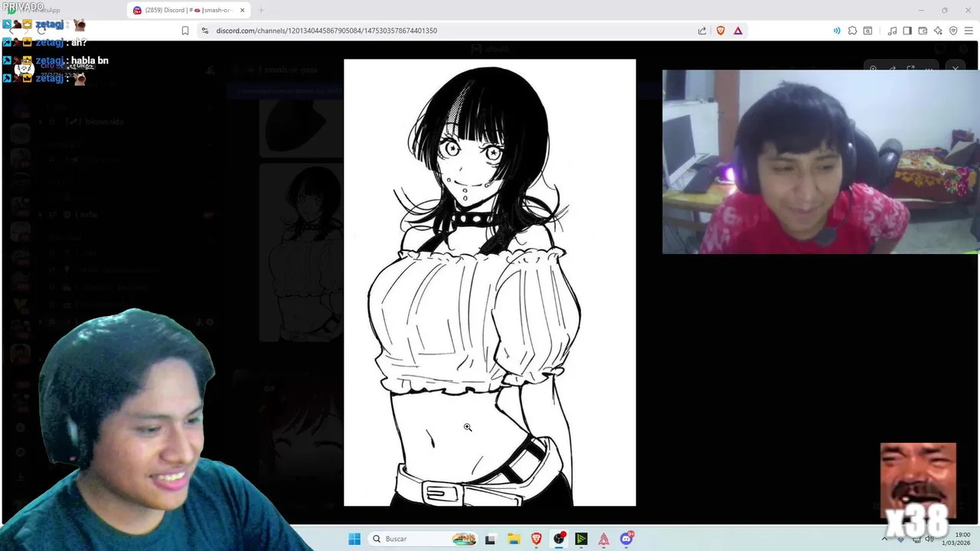Open the tab search icon in toolbar

tap(867, 31)
